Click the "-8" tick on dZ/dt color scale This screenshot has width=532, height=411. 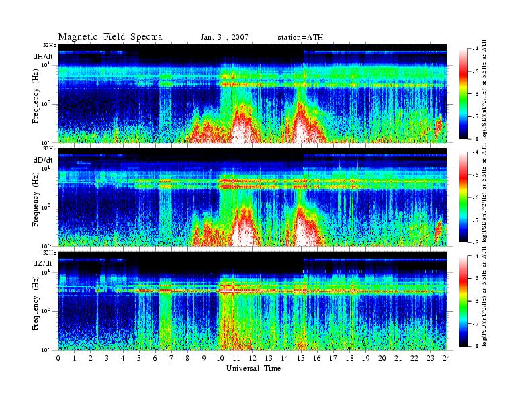pyautogui.click(x=476, y=346)
